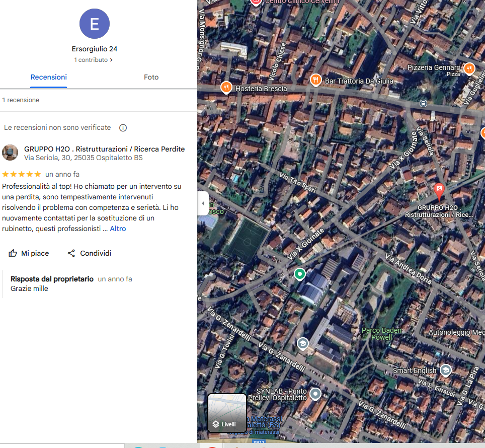
Task: Click the Parco Baden Powell label
Action: click(x=381, y=334)
